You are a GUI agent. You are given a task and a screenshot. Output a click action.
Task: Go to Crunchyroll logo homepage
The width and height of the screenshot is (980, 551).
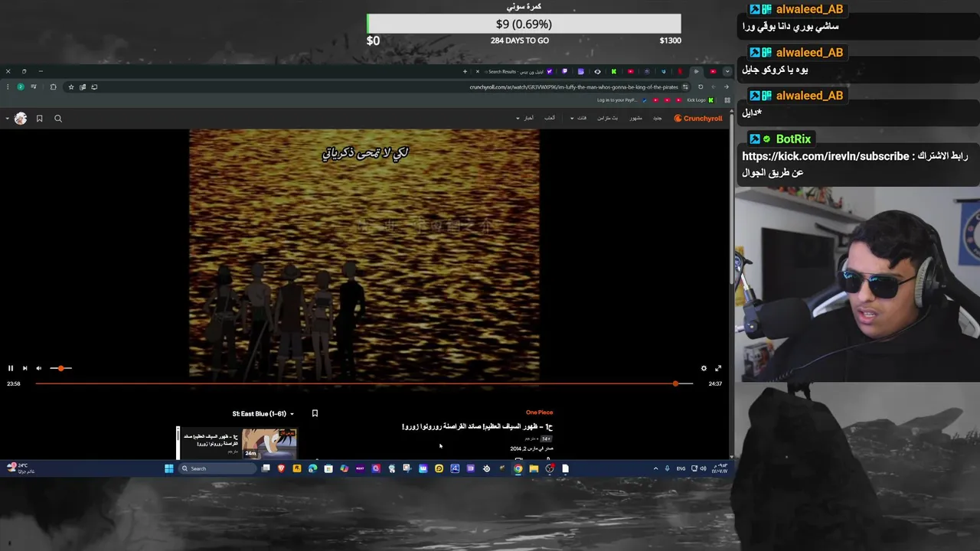click(x=698, y=119)
